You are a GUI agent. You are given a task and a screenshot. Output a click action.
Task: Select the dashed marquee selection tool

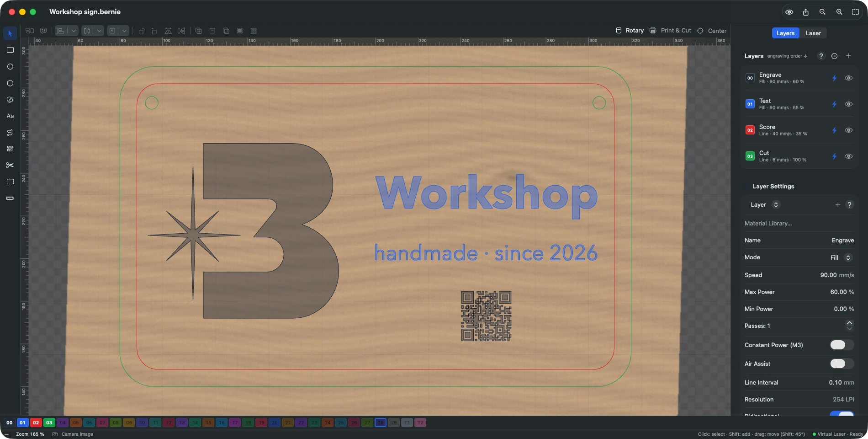[10, 182]
